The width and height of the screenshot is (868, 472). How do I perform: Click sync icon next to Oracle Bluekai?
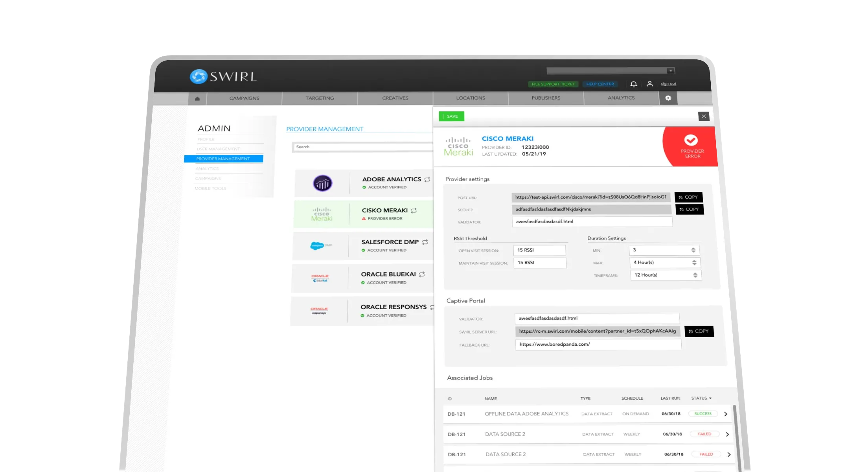422,274
